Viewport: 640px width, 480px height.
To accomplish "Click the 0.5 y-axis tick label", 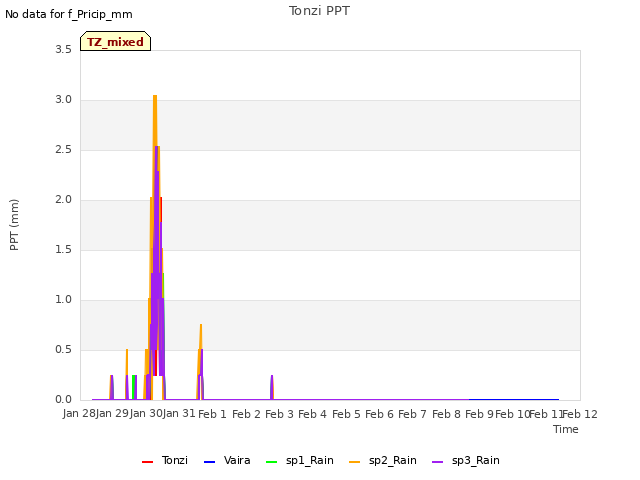I will tap(63, 349).
